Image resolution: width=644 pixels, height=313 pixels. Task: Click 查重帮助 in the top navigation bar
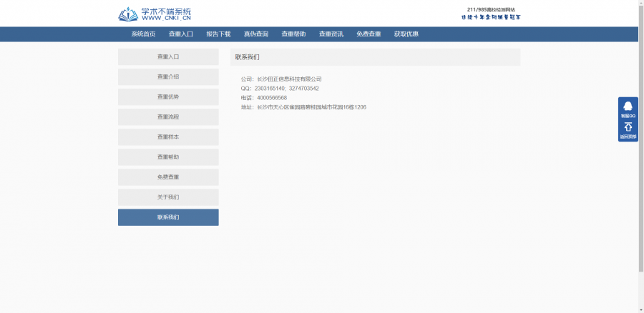point(293,34)
